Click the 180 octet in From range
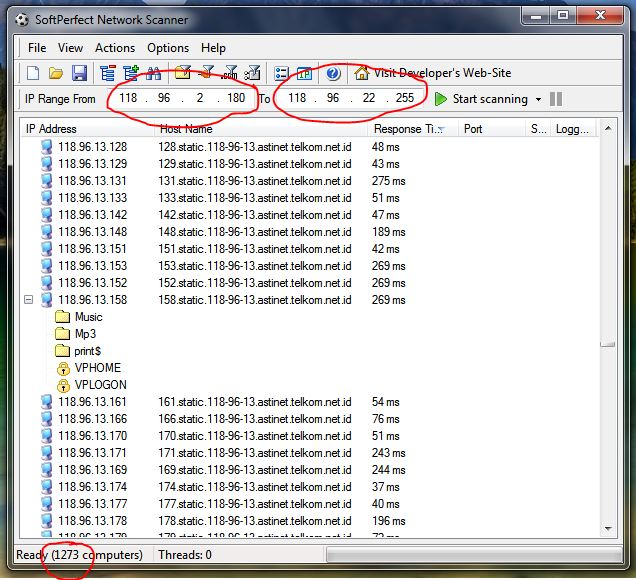Image resolution: width=636 pixels, height=580 pixels. tap(236, 98)
